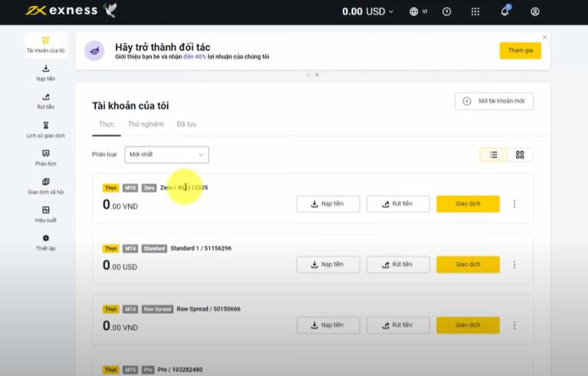The height and width of the screenshot is (376, 588).
Task: Click Giao dịch for Raw Spread account
Action: (468, 325)
